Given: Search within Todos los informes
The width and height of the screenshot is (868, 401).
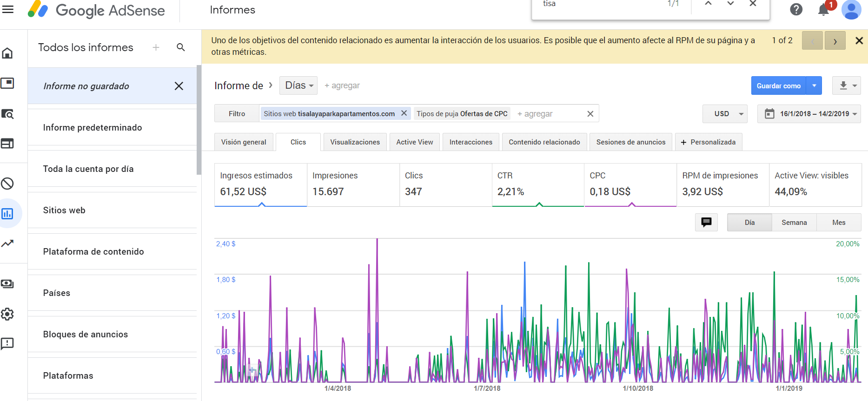Looking at the screenshot, I should 181,47.
